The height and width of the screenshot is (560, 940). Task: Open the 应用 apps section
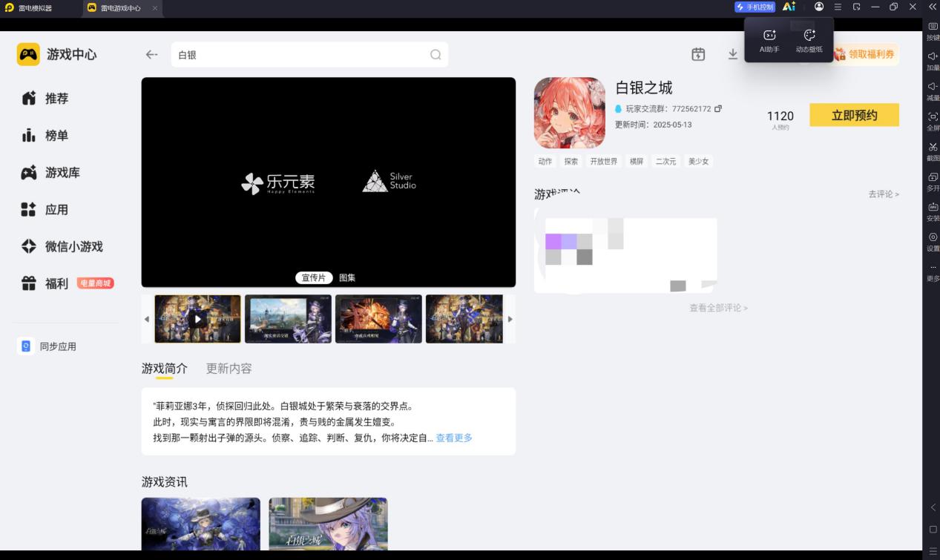(x=56, y=210)
